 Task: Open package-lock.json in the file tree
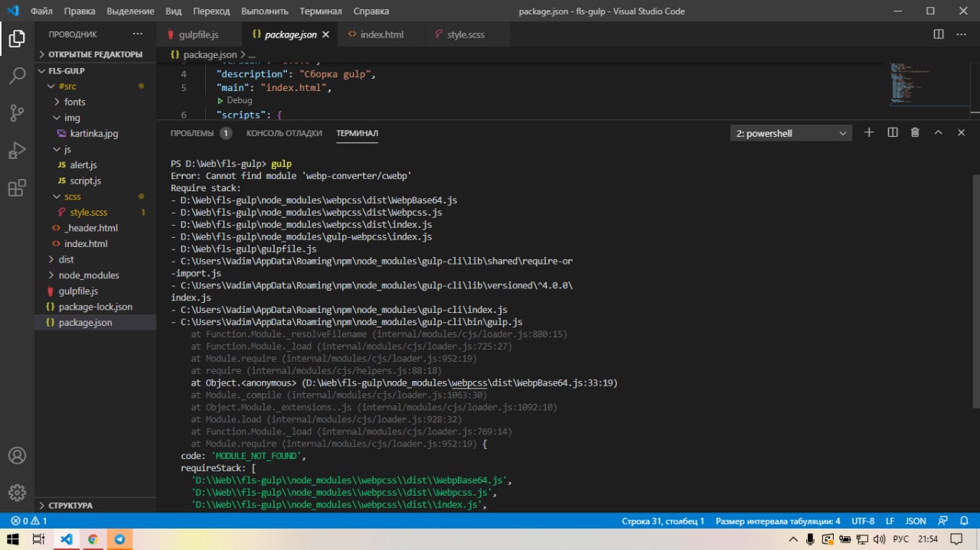tap(96, 307)
